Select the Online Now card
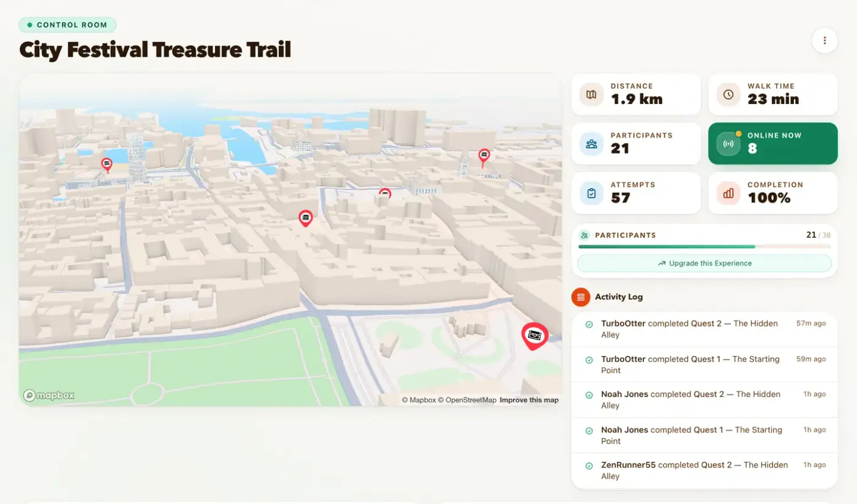The height and width of the screenshot is (504, 857). click(x=773, y=144)
